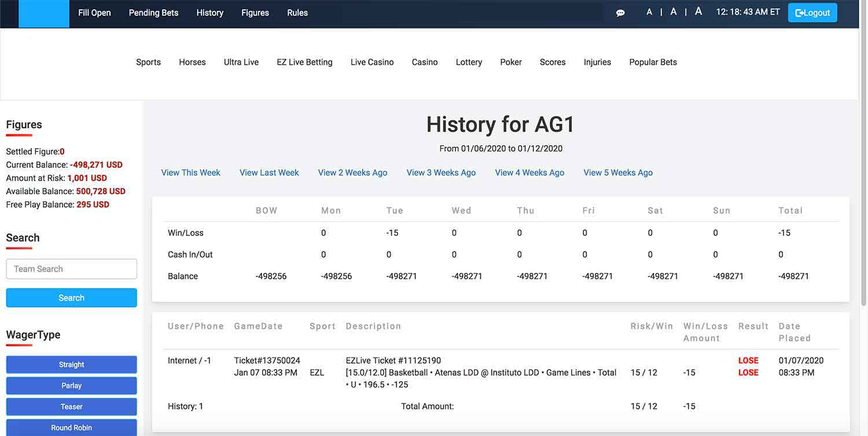
Task: Open the Rules page
Action: (x=297, y=12)
